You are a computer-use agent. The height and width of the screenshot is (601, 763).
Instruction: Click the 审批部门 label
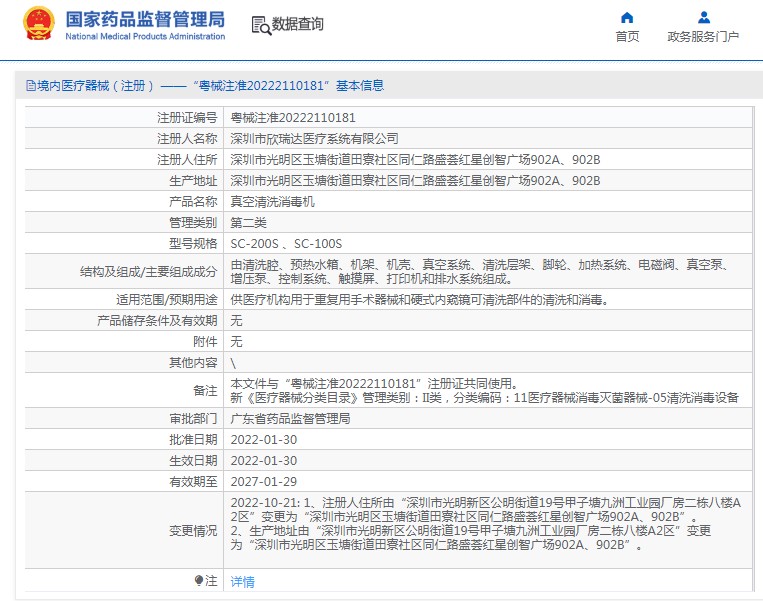193,419
